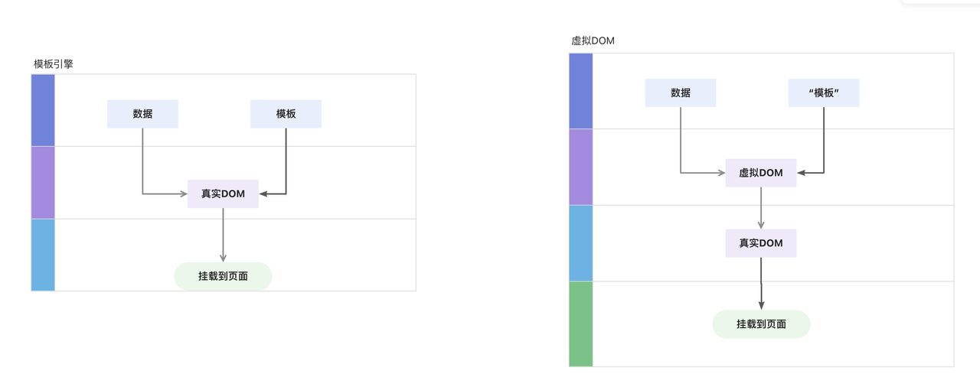Image resolution: width=980 pixels, height=390 pixels.
Task: Select the 虚拟DOM diagram title text
Action: [593, 41]
